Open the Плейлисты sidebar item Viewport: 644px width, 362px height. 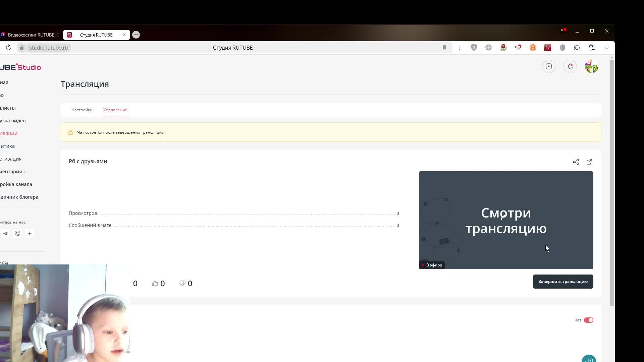[8, 108]
